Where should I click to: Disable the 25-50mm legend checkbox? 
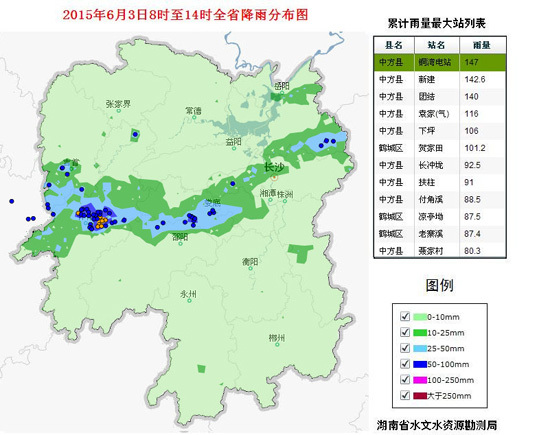pyautogui.click(x=405, y=348)
